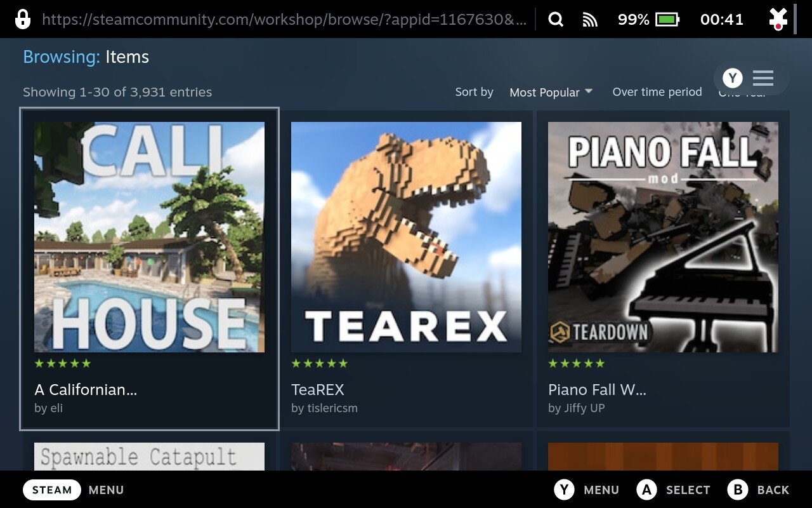Image resolution: width=812 pixels, height=508 pixels.
Task: Click B BACK hint in footer
Action: [758, 490]
